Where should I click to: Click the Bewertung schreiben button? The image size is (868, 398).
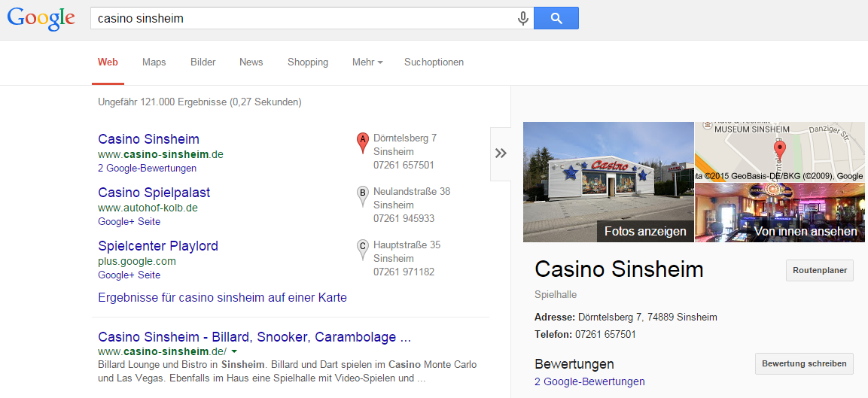coord(804,363)
